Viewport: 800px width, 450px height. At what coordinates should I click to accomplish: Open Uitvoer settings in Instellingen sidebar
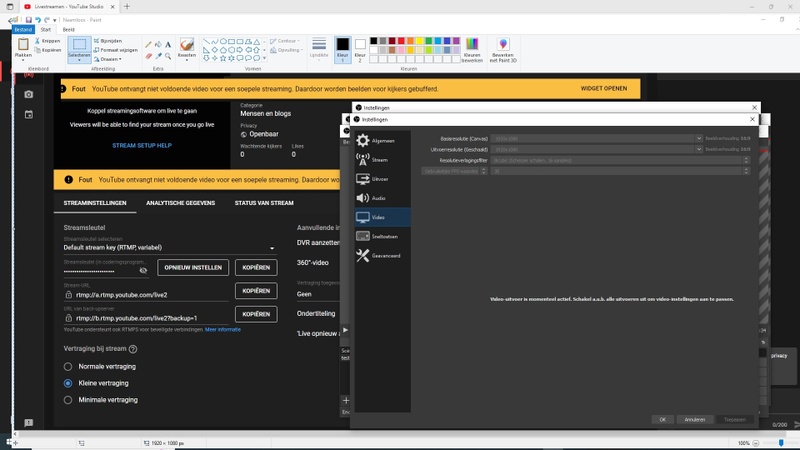(x=383, y=179)
